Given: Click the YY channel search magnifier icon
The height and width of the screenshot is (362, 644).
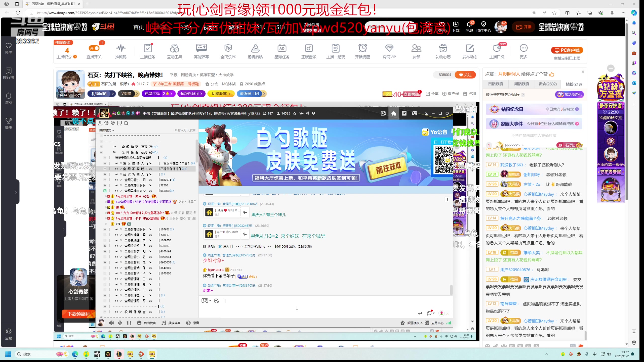Looking at the screenshot, I should [x=126, y=123].
